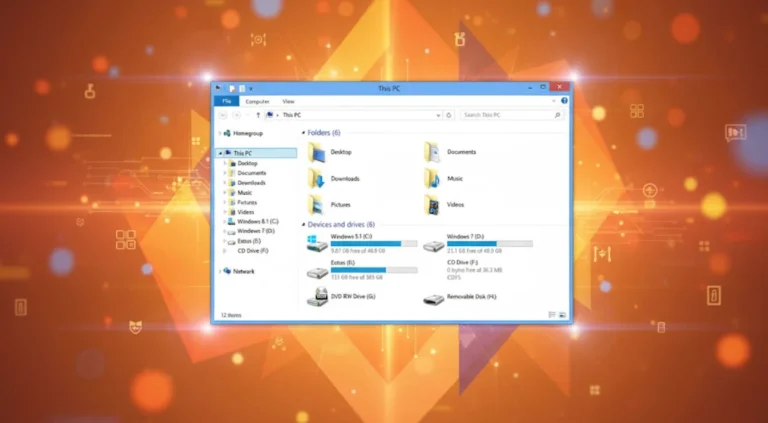Click the Windows 7 (D:) usage bar
The width and height of the screenshot is (768, 423).
pos(490,243)
